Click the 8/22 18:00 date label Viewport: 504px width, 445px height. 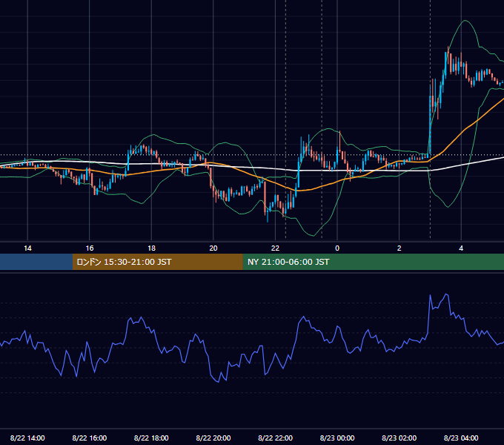coord(151,438)
